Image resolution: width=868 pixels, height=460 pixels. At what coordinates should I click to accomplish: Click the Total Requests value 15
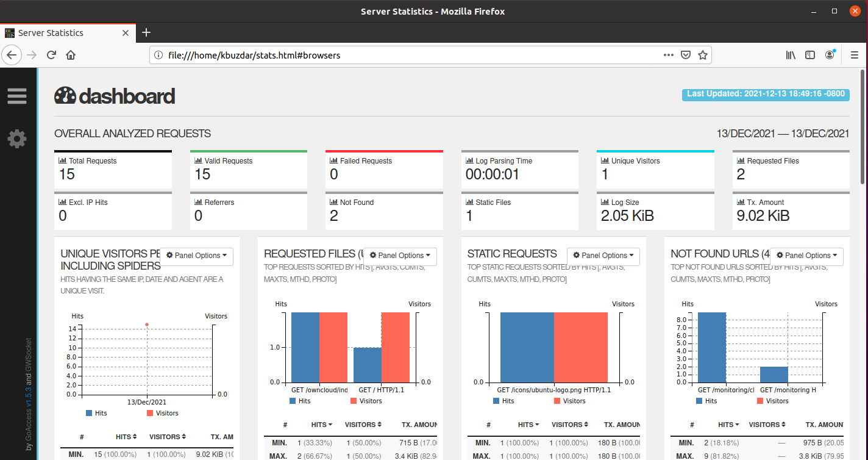click(x=67, y=174)
